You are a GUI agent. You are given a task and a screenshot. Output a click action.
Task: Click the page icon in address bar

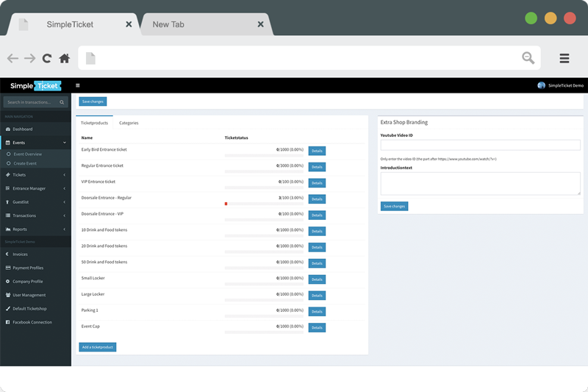pos(90,58)
